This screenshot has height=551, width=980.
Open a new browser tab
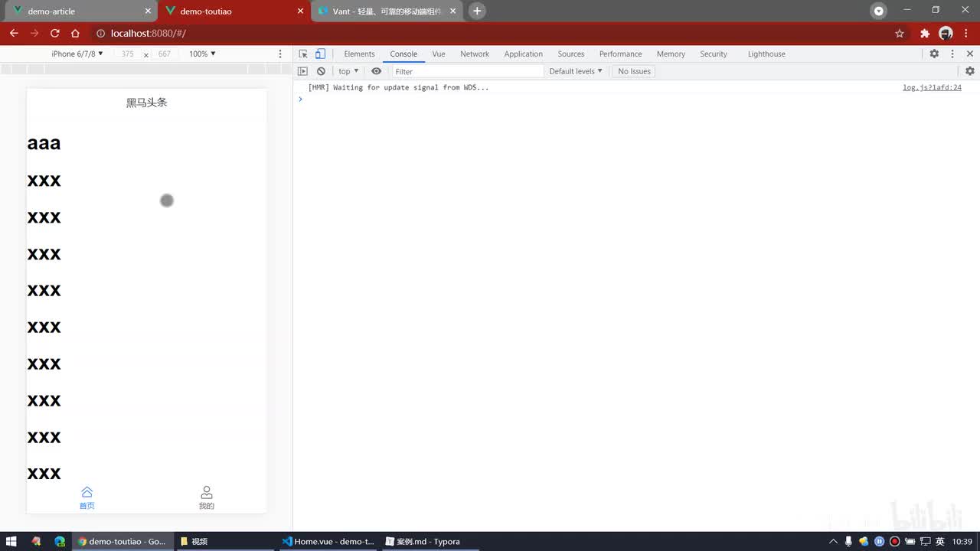(477, 11)
